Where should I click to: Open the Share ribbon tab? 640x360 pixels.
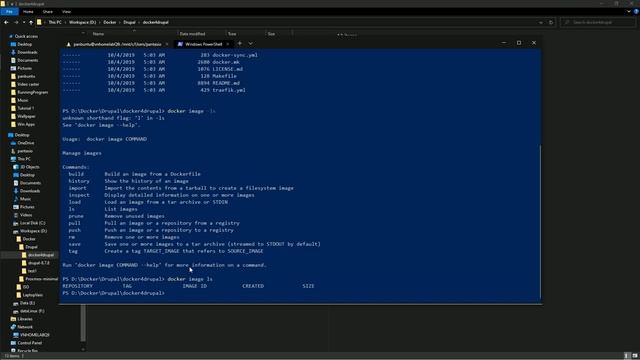47,11
